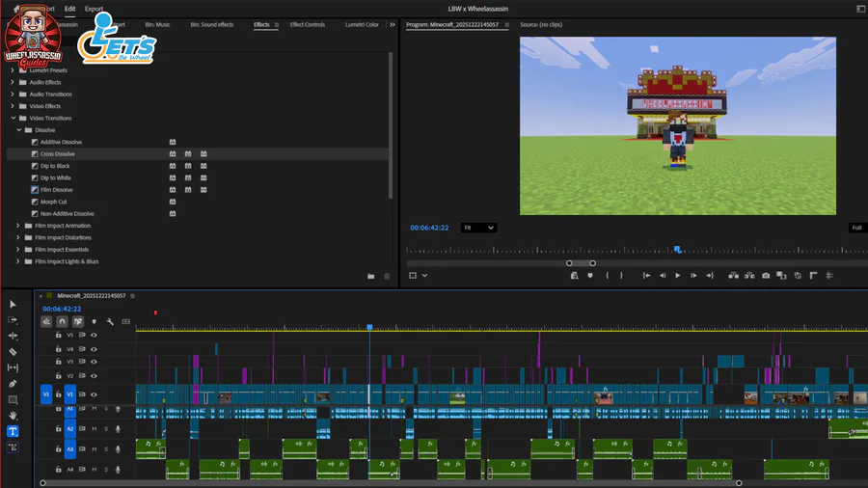This screenshot has width=868, height=488.
Task: Open timeline display settings wrench
Action: click(110, 321)
